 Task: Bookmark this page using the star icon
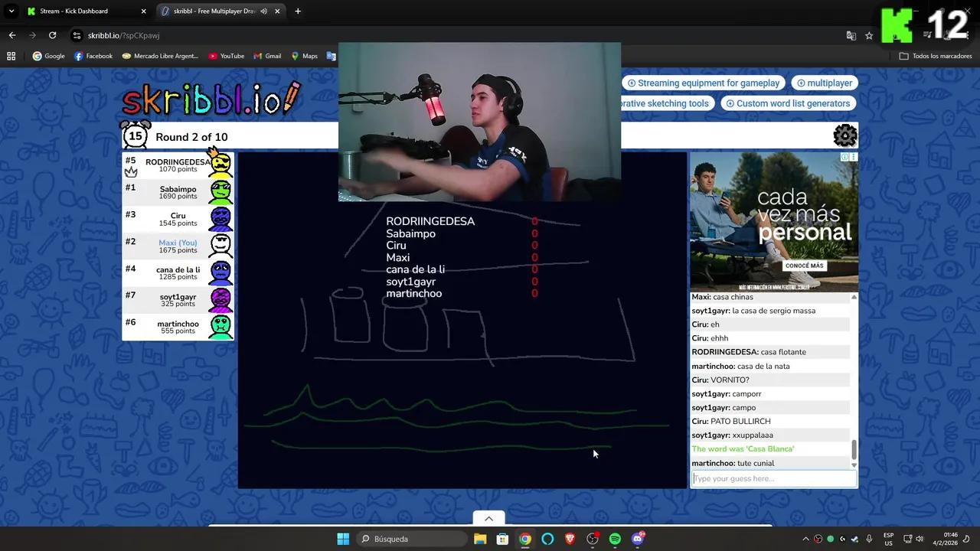(869, 35)
